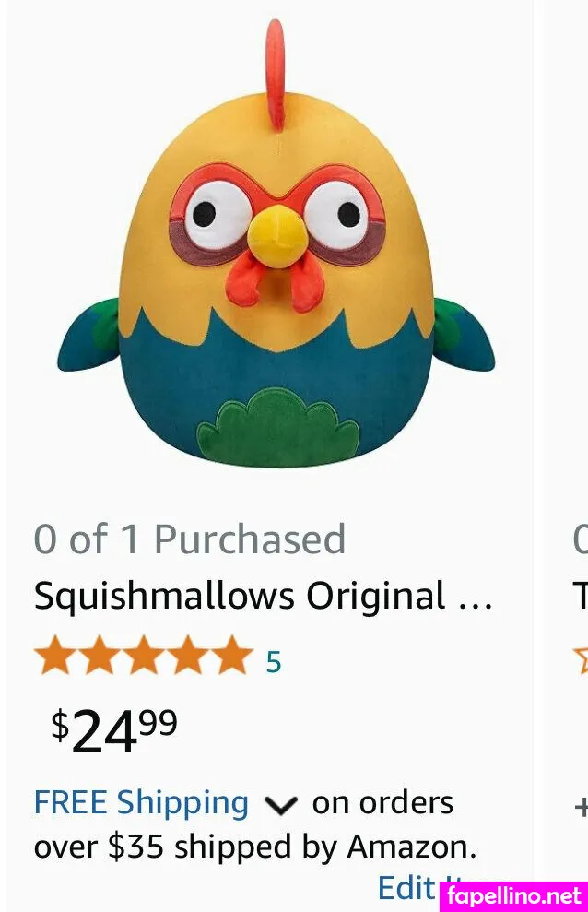The width and height of the screenshot is (588, 912).
Task: Click the plus icon at the right edge
Action: (x=581, y=808)
